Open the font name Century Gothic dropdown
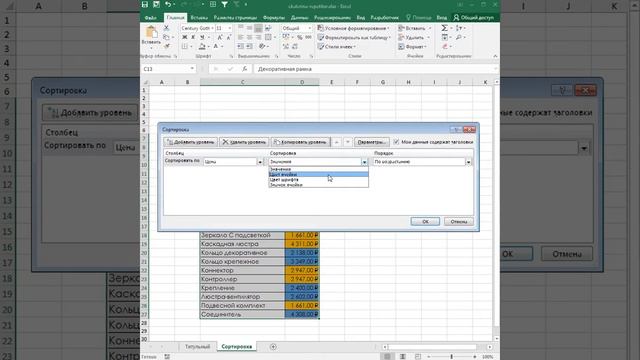 [213, 28]
